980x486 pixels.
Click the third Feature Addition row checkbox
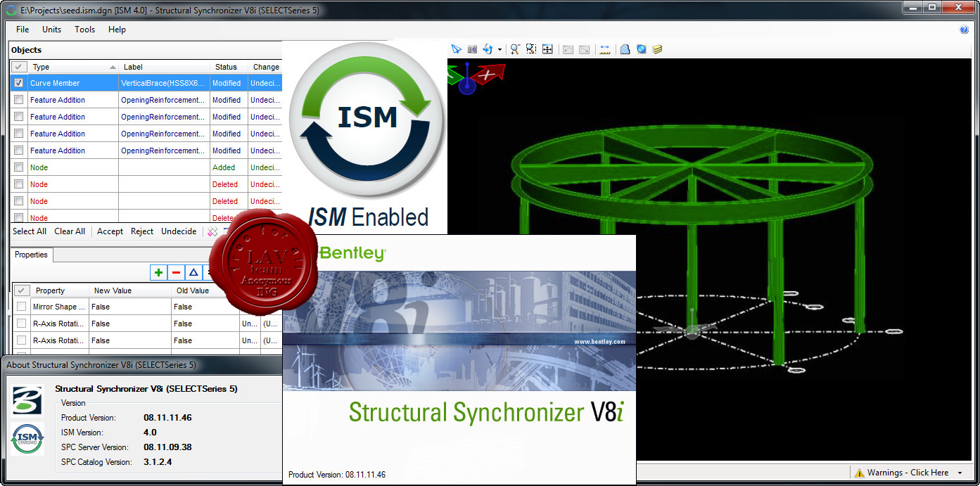click(x=18, y=134)
